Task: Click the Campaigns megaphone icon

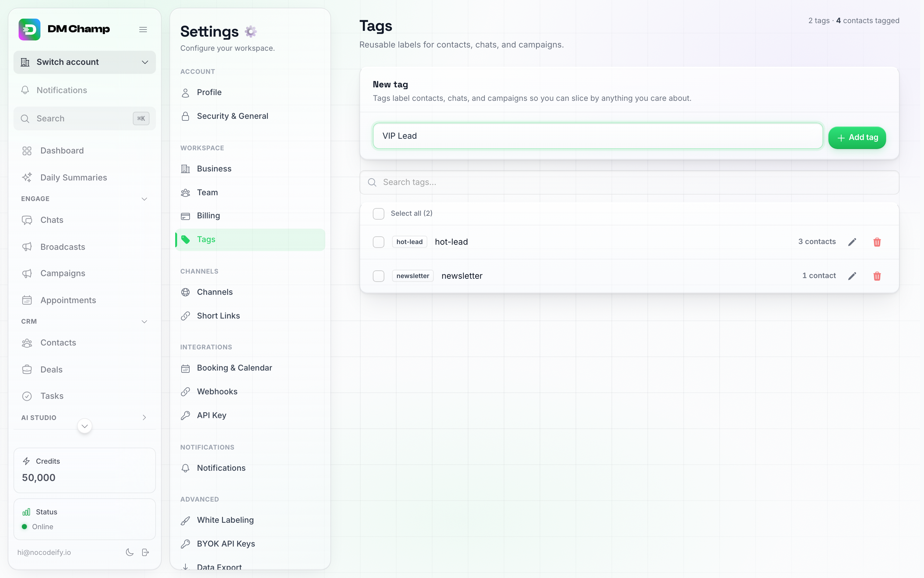Action: click(x=27, y=273)
